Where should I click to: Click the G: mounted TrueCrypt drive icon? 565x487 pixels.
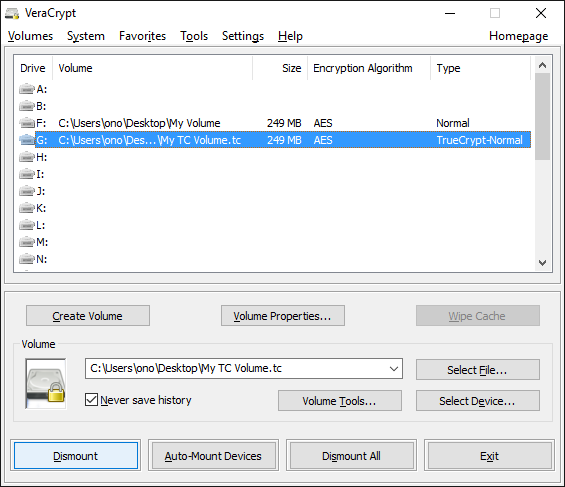click(27, 140)
